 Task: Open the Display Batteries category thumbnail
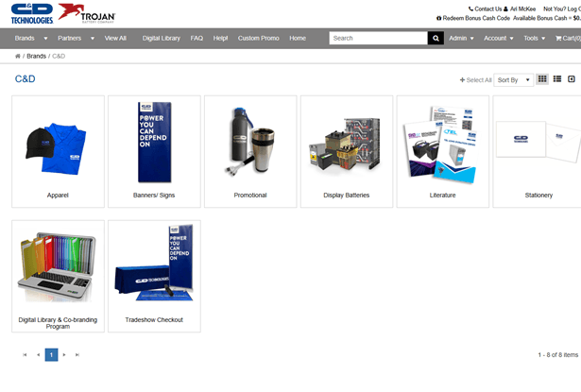click(x=347, y=151)
